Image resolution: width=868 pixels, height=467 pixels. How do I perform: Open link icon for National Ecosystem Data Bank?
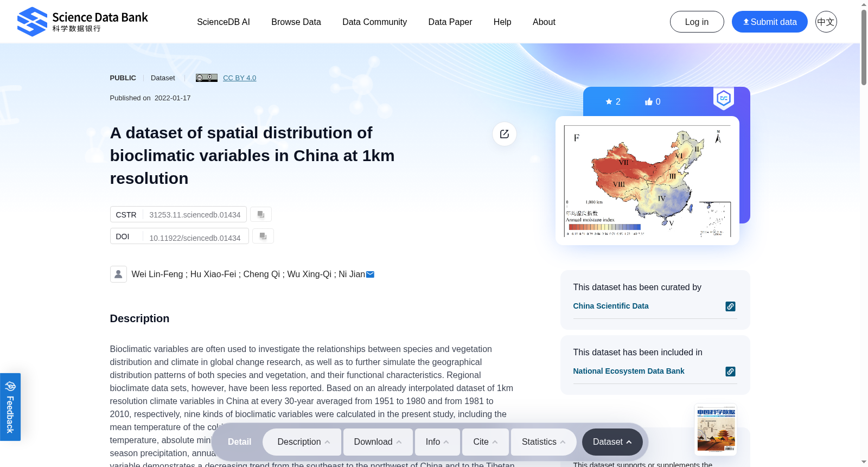click(x=731, y=372)
